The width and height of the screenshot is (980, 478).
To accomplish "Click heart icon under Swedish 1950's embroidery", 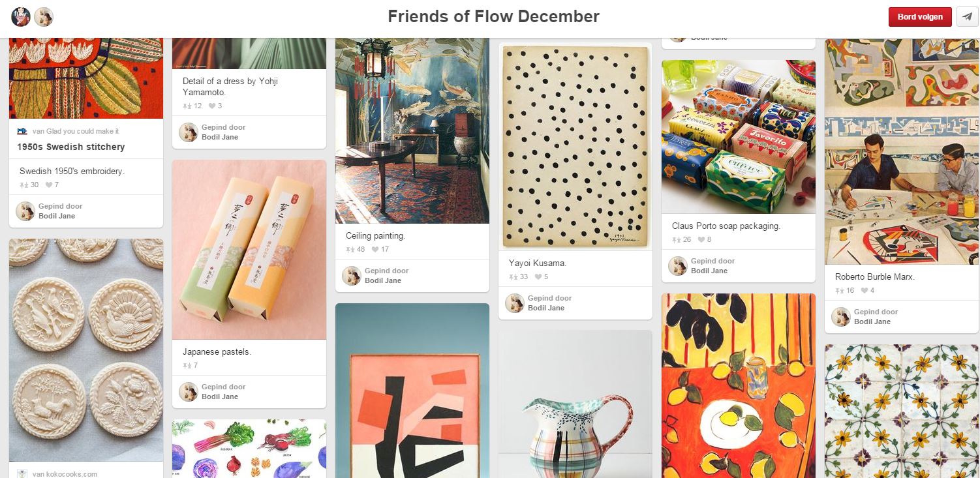I will click(x=49, y=185).
